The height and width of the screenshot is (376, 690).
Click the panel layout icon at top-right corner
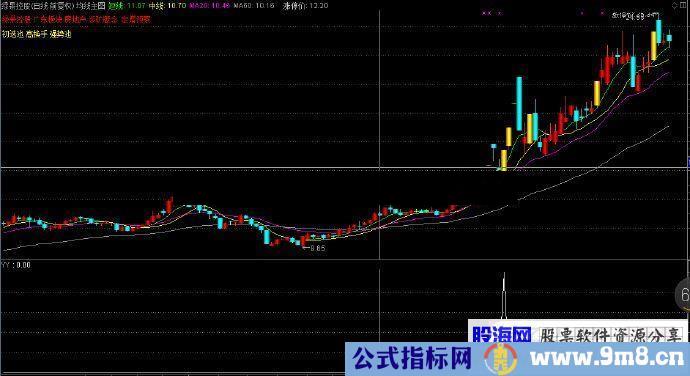pos(684,5)
